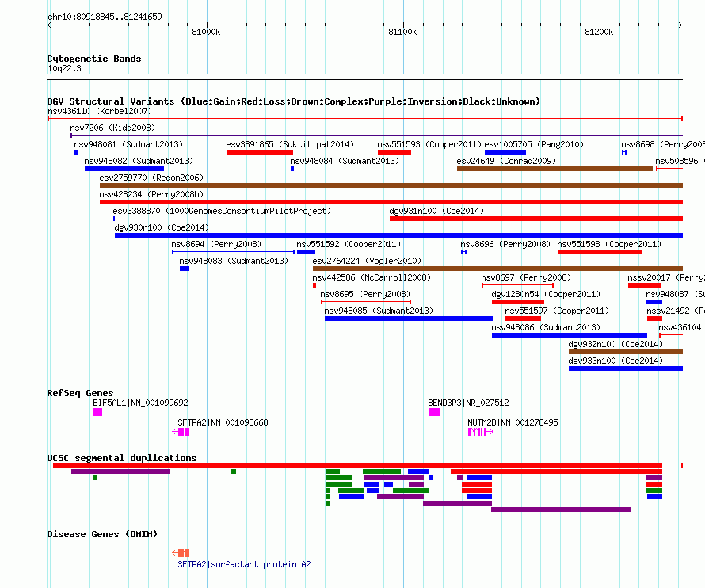
Task: Open SFTPA2|surfactant protein A2 link
Action: coord(244,564)
